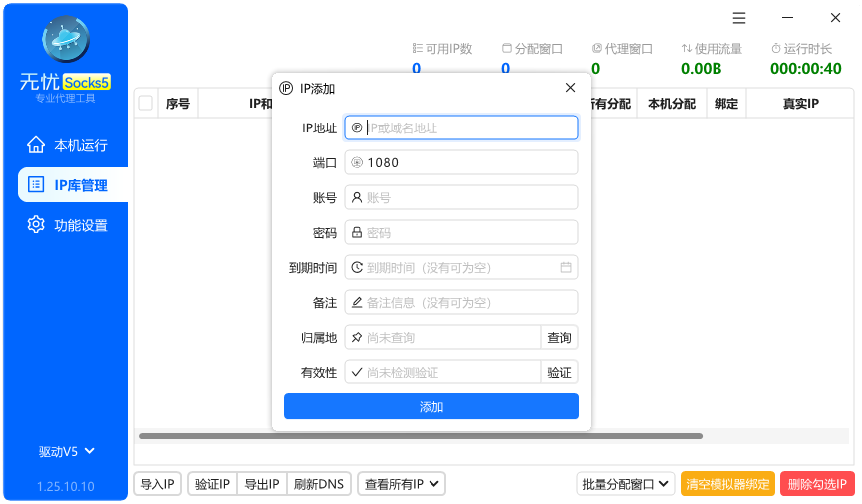Screen dimensions: 862x504
Task: Click the 代理窗口 stat icon
Action: pos(597,48)
